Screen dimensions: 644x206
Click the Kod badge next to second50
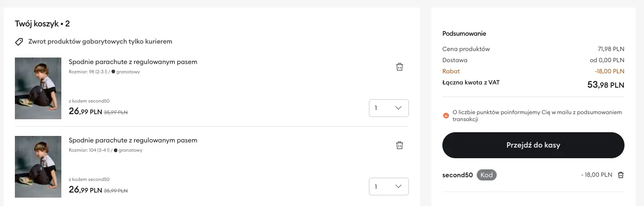tap(486, 175)
